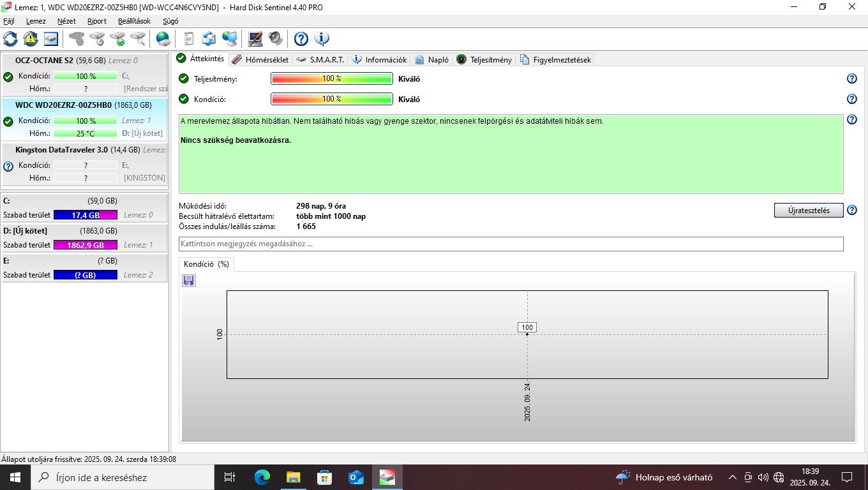Switch to the Figyelmeztetések tab
The height and width of the screenshot is (490, 868).
click(x=556, y=59)
